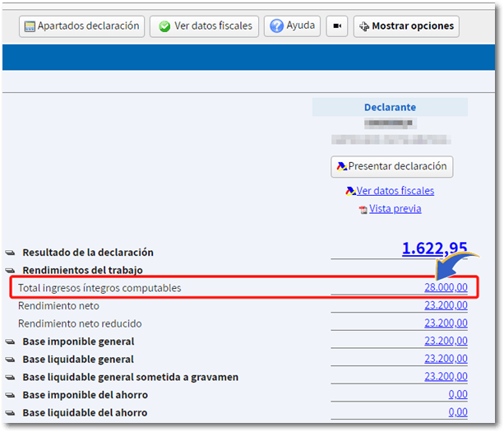Image resolution: width=504 pixels, height=432 pixels.
Task: Open the 28.000,00 Total ingresos íntegros value
Action: coord(445,287)
